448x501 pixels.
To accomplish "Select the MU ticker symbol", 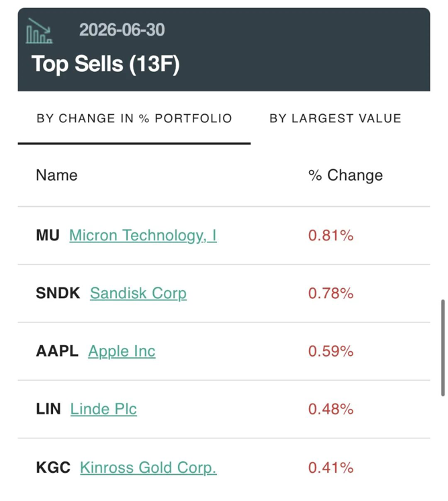I will pos(48,236).
